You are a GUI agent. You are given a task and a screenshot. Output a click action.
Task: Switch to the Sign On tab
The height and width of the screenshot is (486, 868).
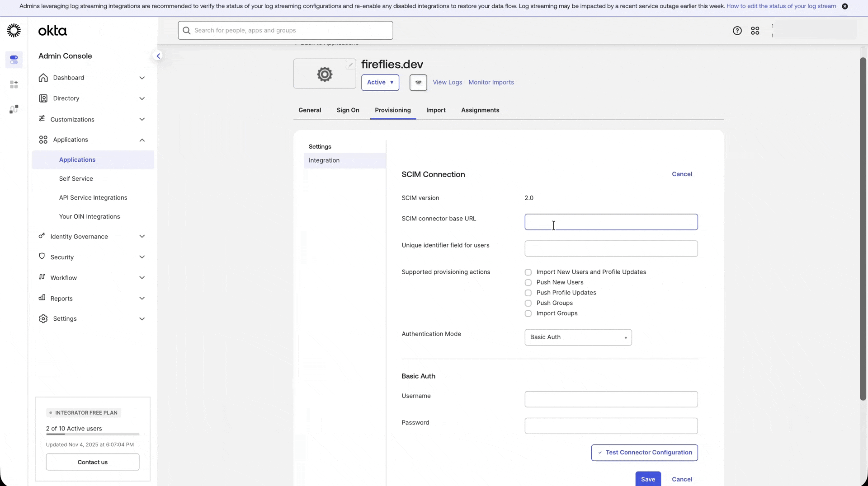[x=348, y=110]
